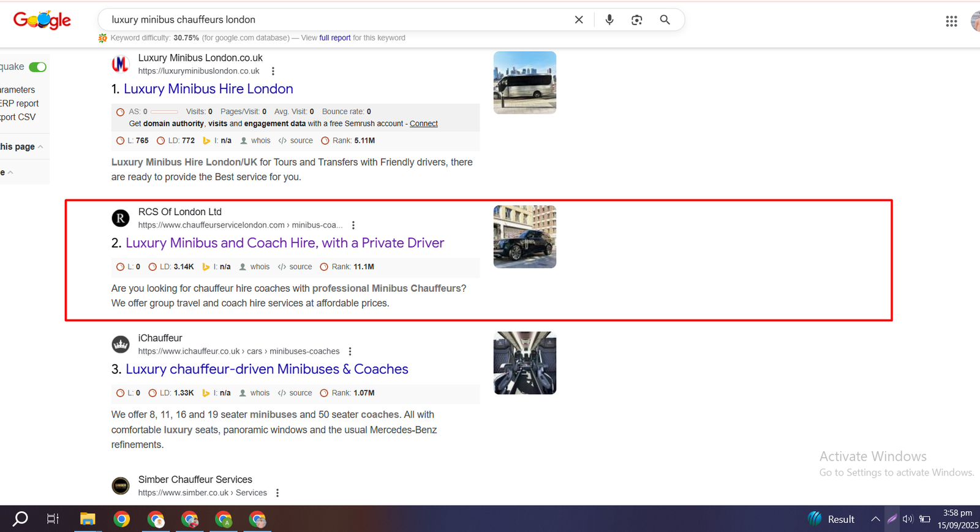
Task: Click the Windows taskbar search icon
Action: [x=21, y=519]
